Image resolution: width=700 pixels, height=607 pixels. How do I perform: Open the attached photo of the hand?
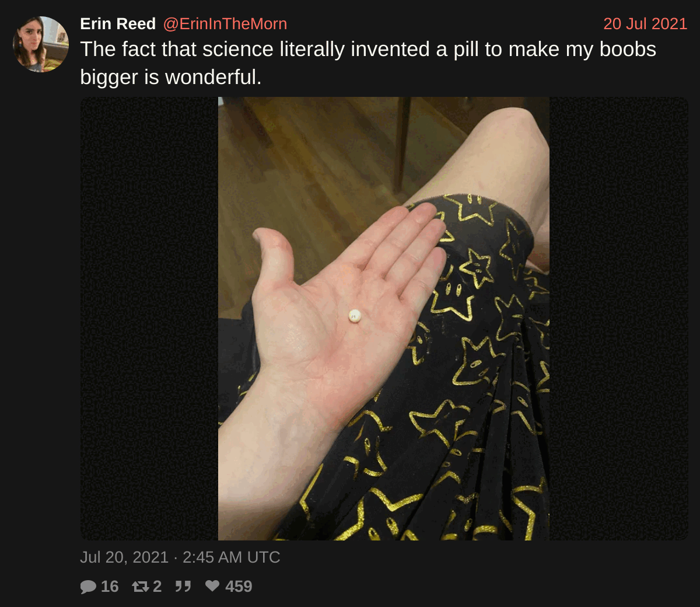384,319
